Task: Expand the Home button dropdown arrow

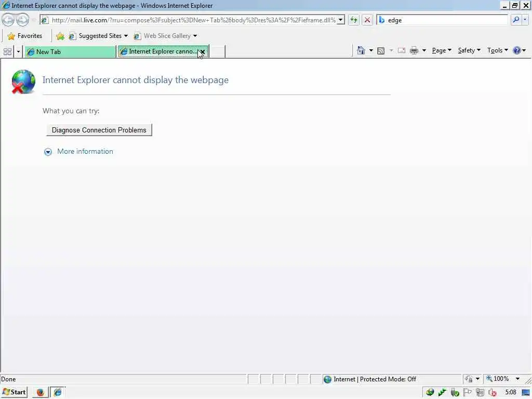Action: 371,50
